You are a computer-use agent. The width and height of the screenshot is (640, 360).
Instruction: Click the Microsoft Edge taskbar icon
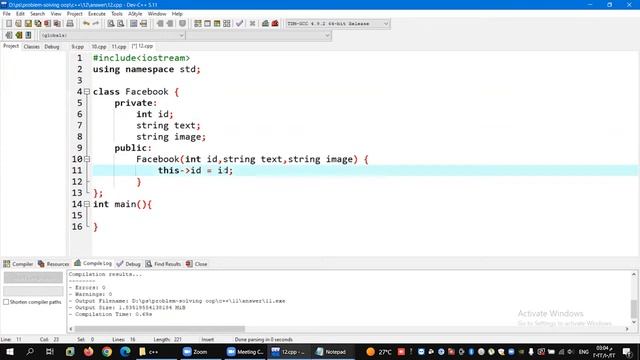coord(125,351)
